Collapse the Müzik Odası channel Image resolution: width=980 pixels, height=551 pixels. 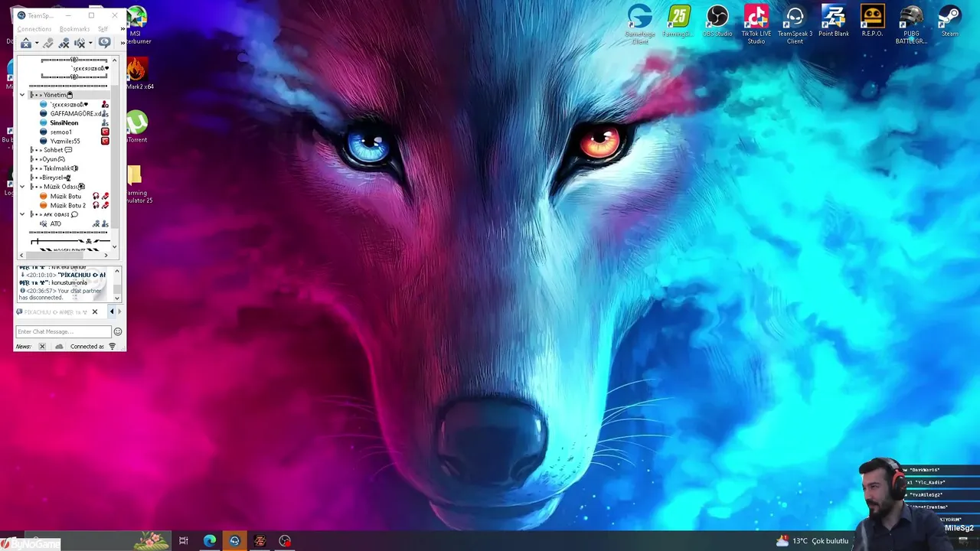tap(22, 187)
